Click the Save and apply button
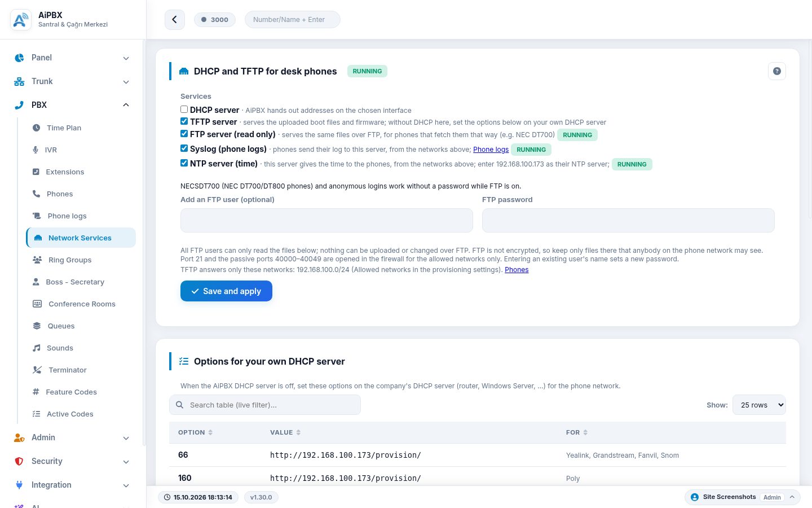The width and height of the screenshot is (812, 508). point(226,291)
